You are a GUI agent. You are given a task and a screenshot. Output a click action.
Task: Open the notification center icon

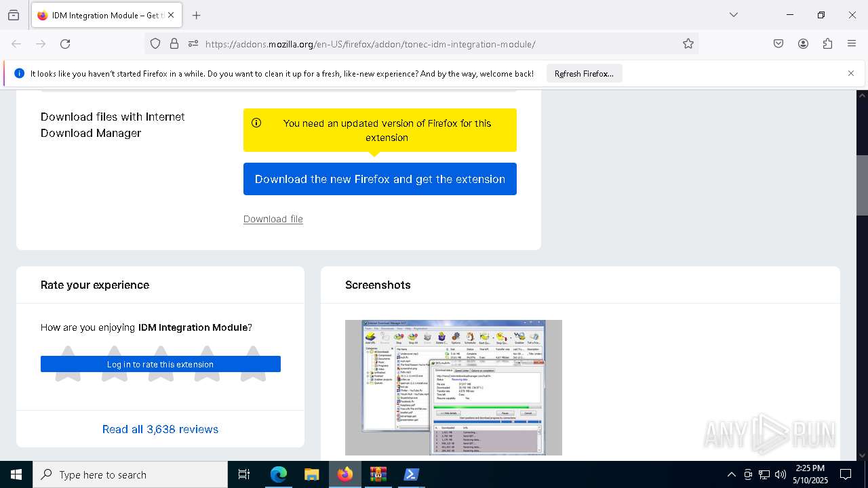click(x=846, y=474)
